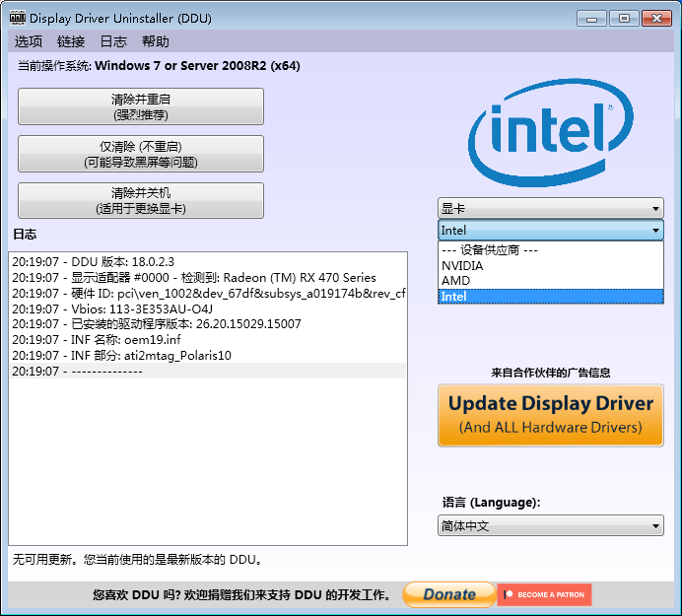Select the 设备供应商 header option
This screenshot has height=616, width=682.
pyautogui.click(x=550, y=249)
